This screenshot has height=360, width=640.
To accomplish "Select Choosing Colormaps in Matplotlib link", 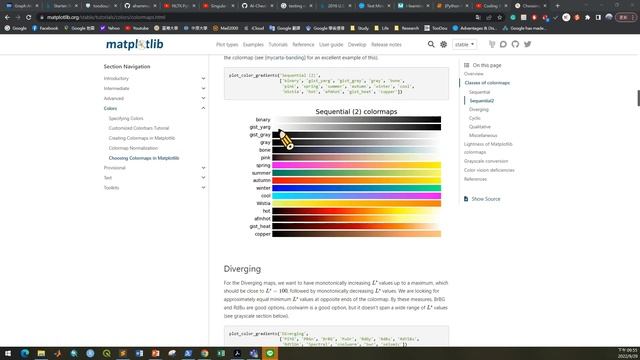I will click(144, 158).
